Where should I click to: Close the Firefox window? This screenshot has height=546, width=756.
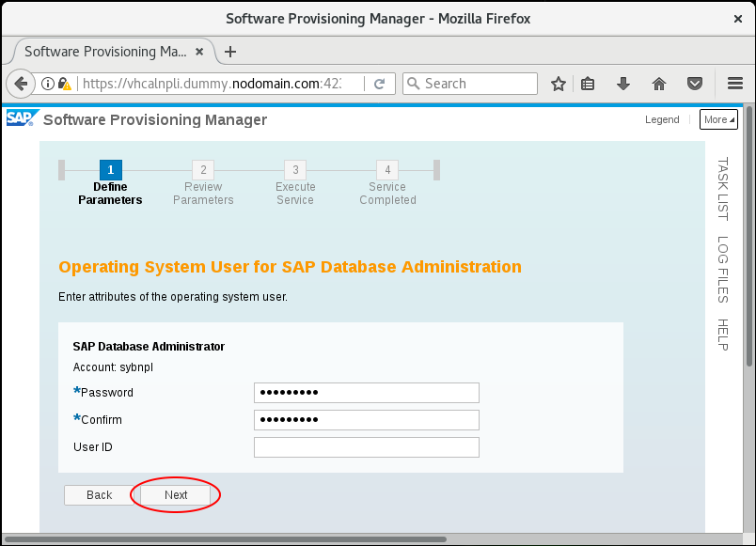click(x=738, y=19)
